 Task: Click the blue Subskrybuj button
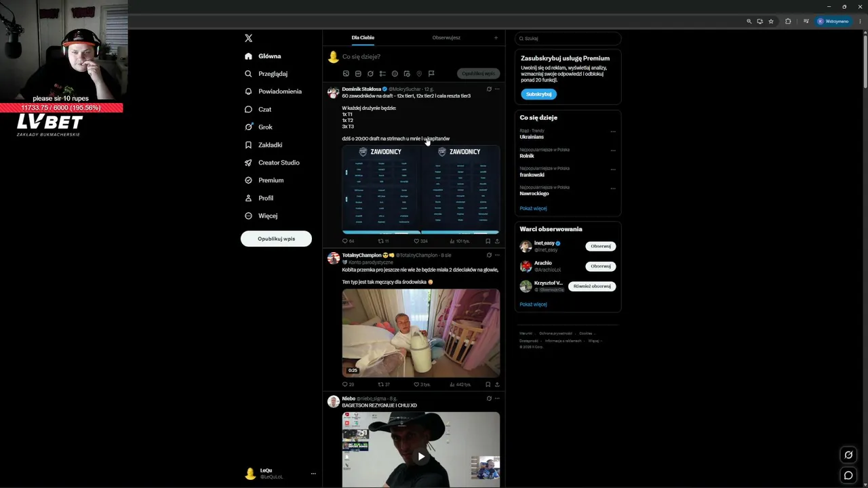click(539, 94)
